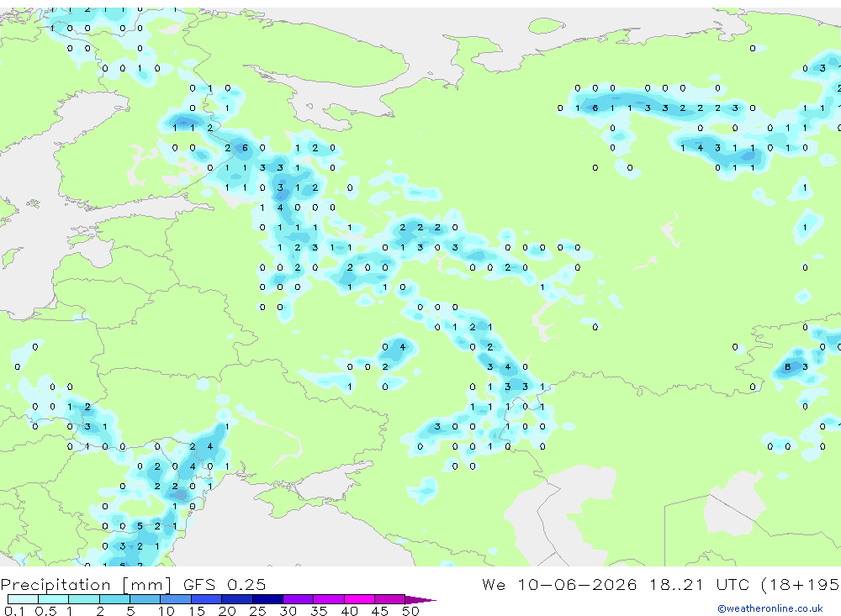Click the 'Precipitation' title word
Screen dimensions: 841x616
(x=56, y=585)
